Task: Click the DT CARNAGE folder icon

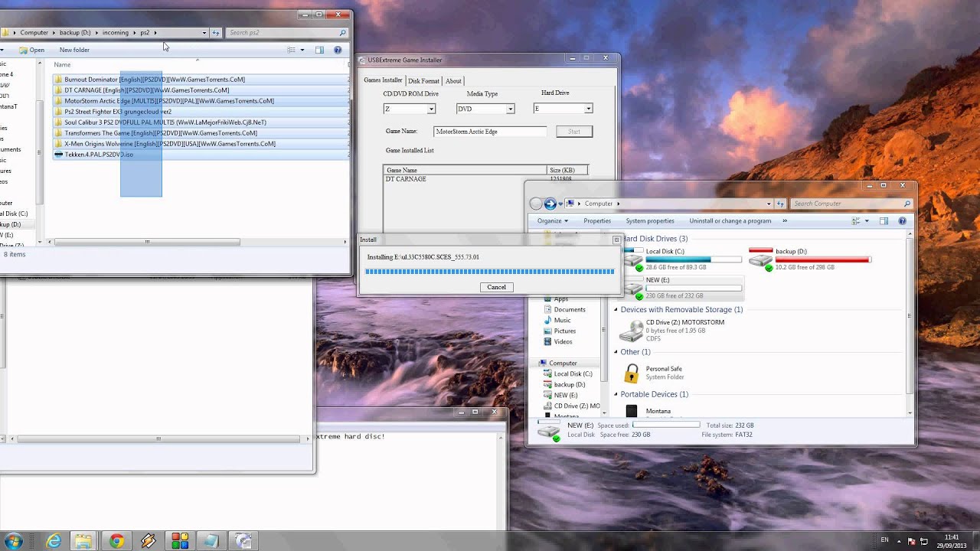Action: pyautogui.click(x=58, y=90)
